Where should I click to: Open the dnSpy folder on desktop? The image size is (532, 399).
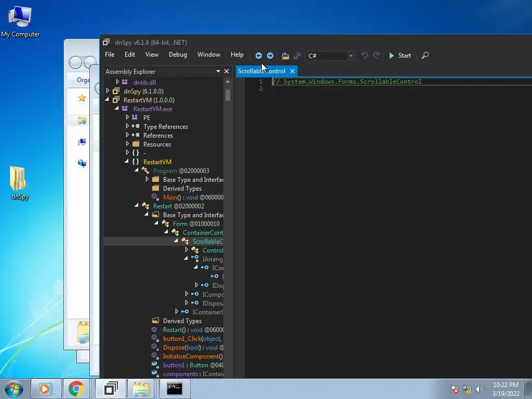coord(20,182)
